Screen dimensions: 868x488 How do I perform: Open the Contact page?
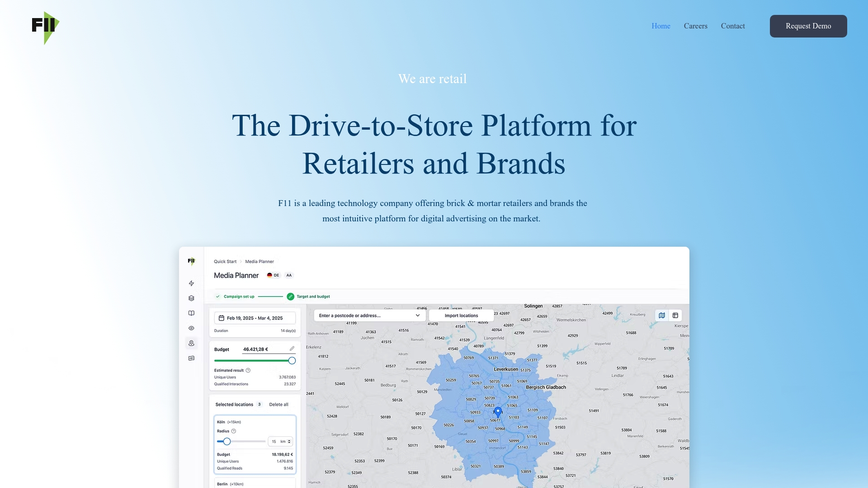click(x=733, y=26)
